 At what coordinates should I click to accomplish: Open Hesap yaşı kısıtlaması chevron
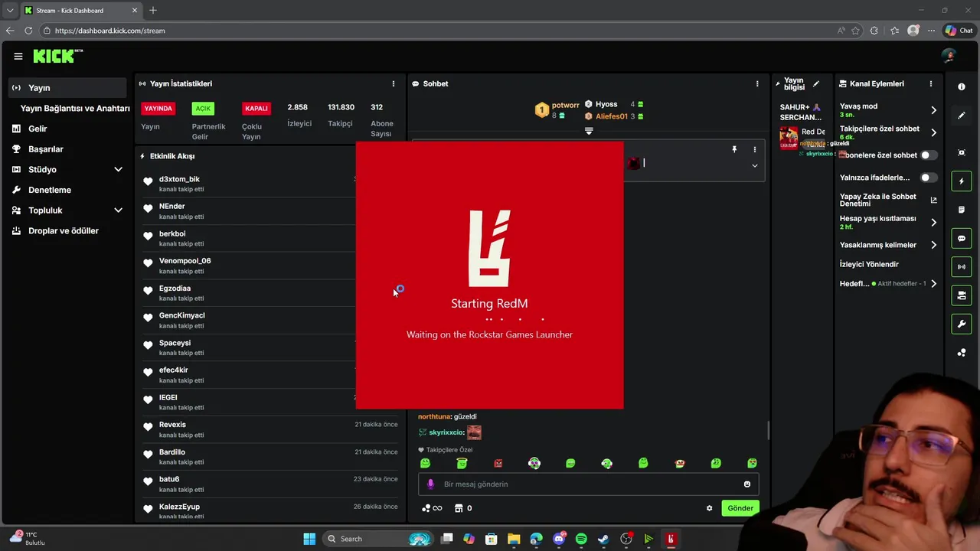point(933,222)
